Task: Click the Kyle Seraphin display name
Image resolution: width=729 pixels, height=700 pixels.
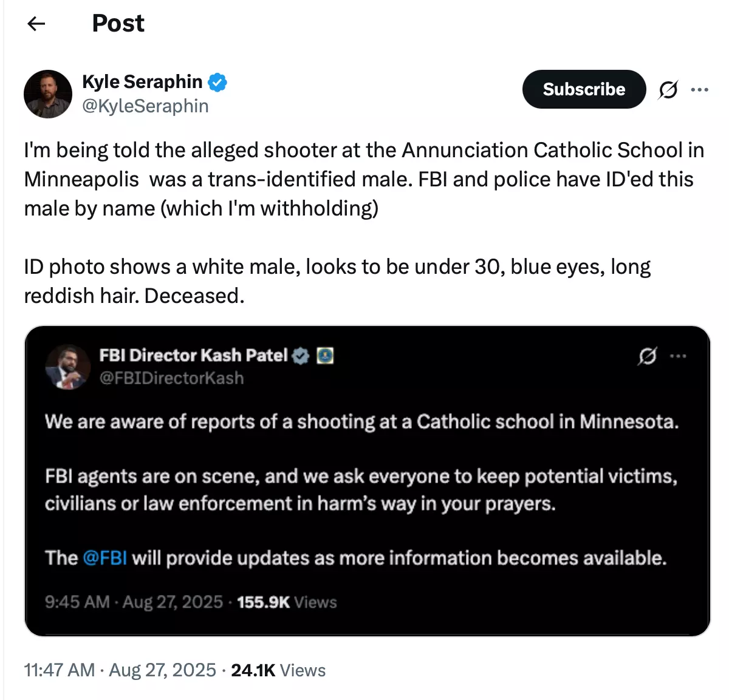Action: pyautogui.click(x=142, y=81)
